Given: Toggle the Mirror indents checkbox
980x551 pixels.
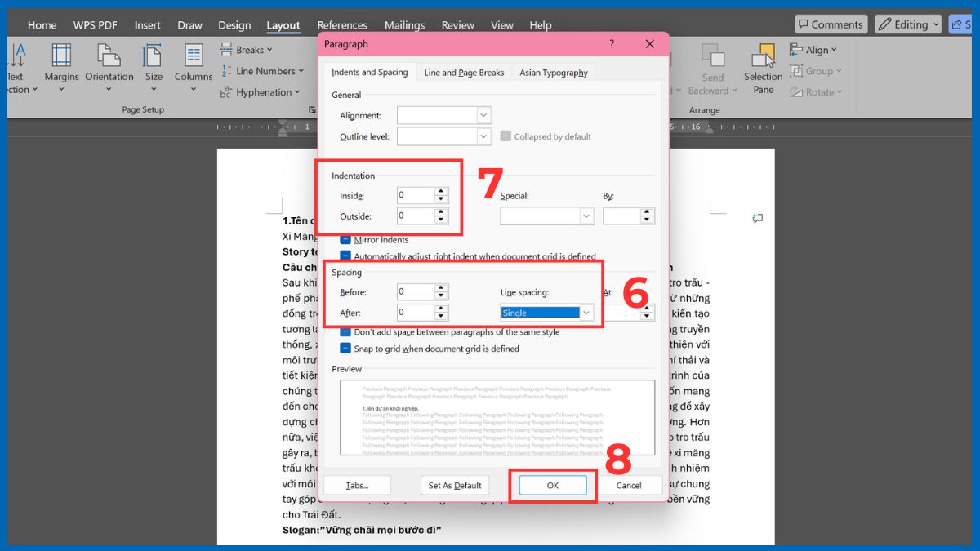Looking at the screenshot, I should click(x=345, y=240).
